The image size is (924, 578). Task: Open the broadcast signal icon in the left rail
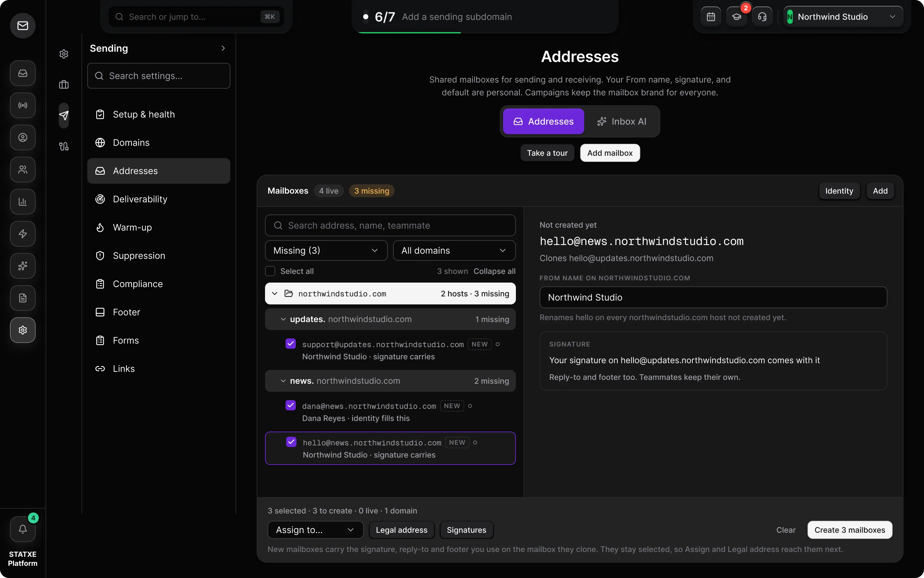(x=22, y=105)
